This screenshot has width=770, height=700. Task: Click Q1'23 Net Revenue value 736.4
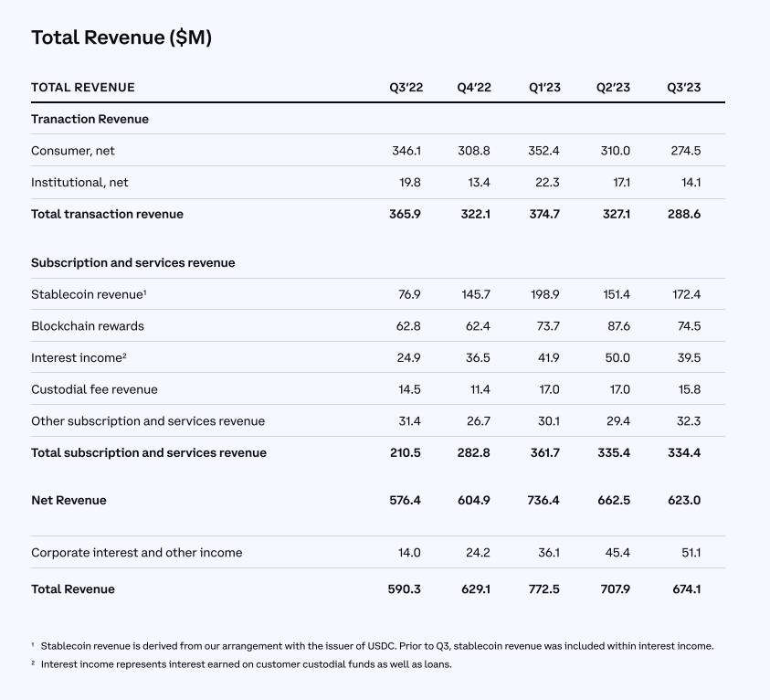pos(543,500)
